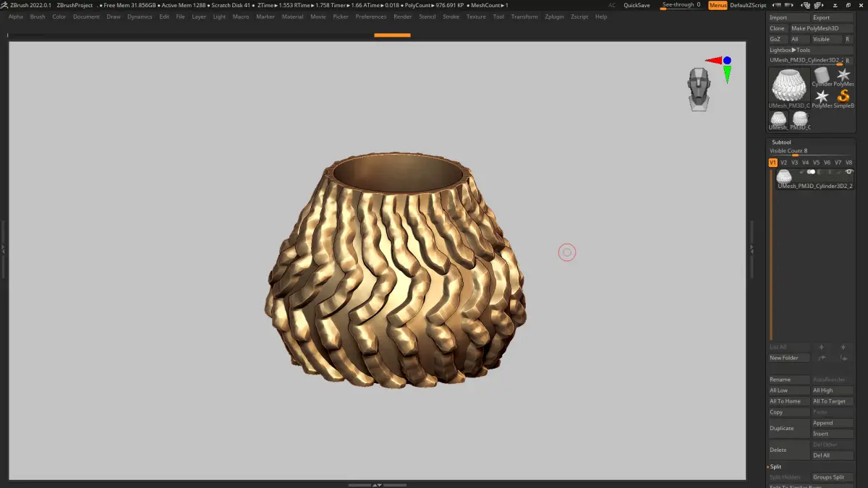This screenshot has width=868, height=488.
Task: Select visibility set V5
Action: pos(816,163)
